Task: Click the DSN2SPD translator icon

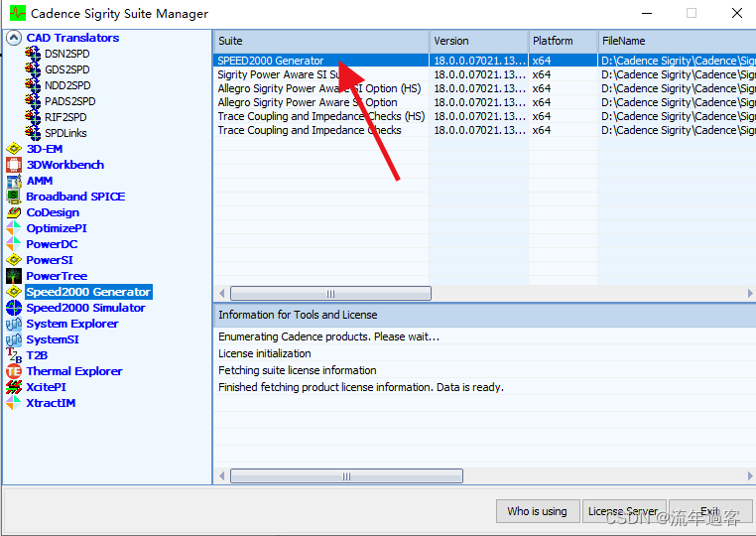Action: (33, 54)
